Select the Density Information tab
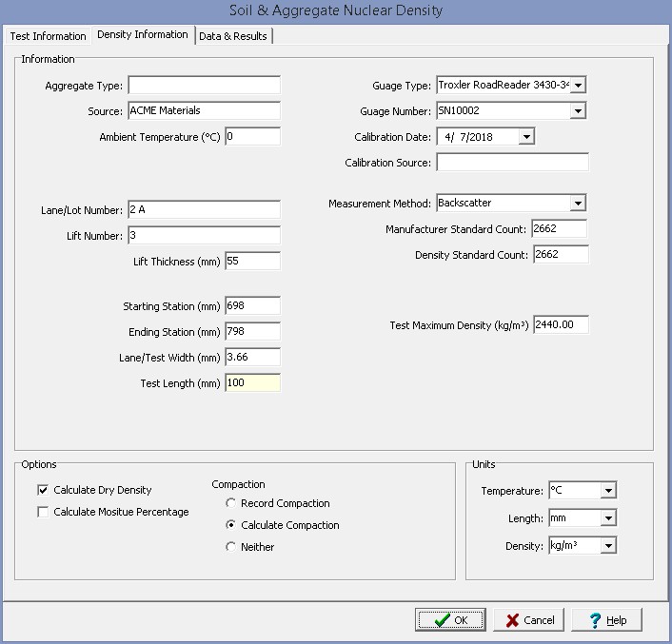This screenshot has height=644, width=672. (x=142, y=35)
